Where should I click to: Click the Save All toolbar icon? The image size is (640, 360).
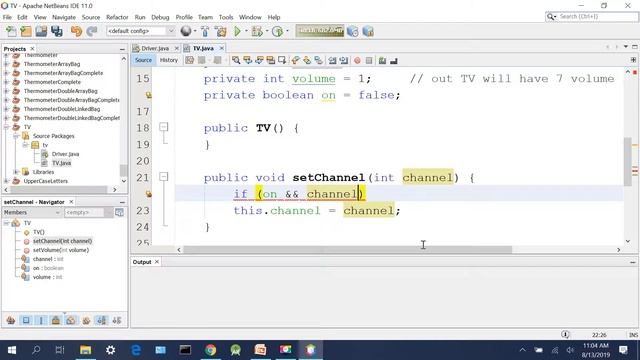click(x=57, y=31)
